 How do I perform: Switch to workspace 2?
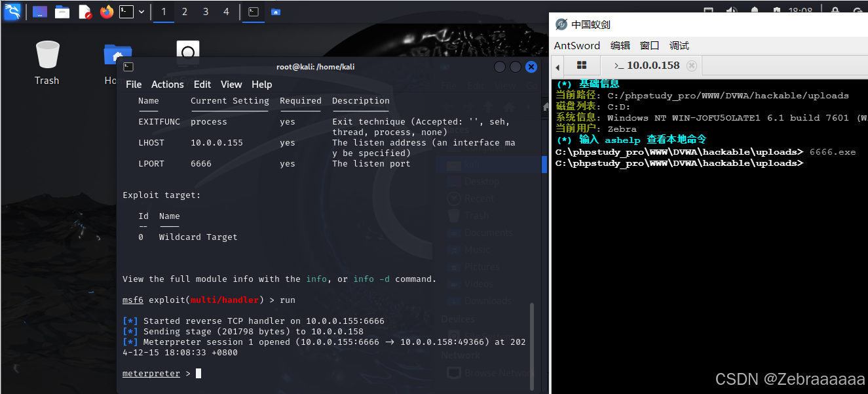[x=185, y=12]
